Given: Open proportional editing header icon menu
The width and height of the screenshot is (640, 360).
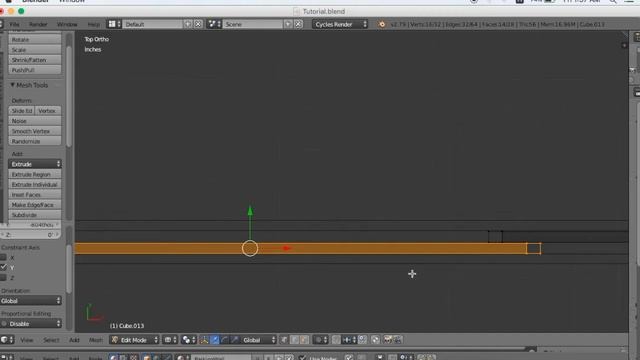Looking at the screenshot, I should [x=320, y=340].
